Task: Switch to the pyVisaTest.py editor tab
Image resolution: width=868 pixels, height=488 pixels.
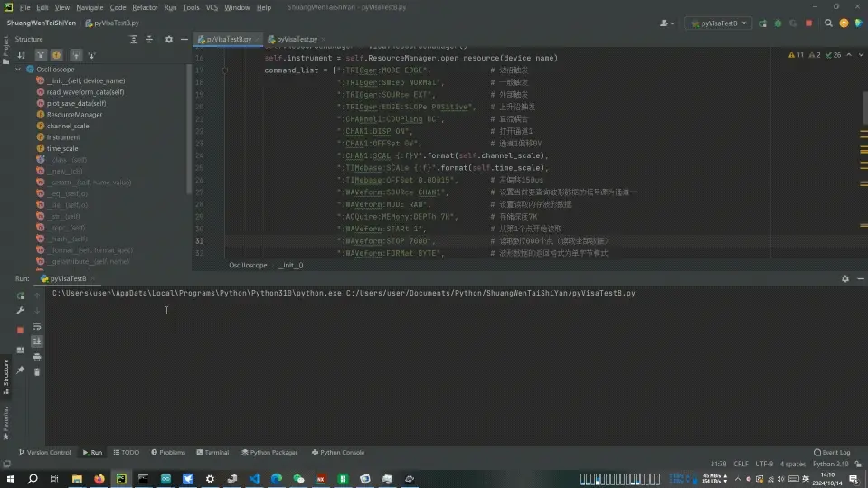Action: pyautogui.click(x=297, y=39)
